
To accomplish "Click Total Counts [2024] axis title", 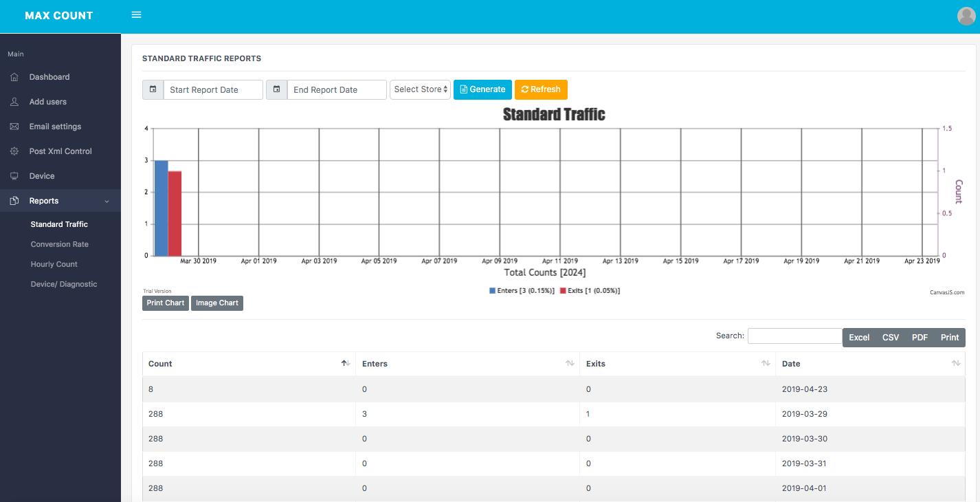I will pyautogui.click(x=545, y=273).
